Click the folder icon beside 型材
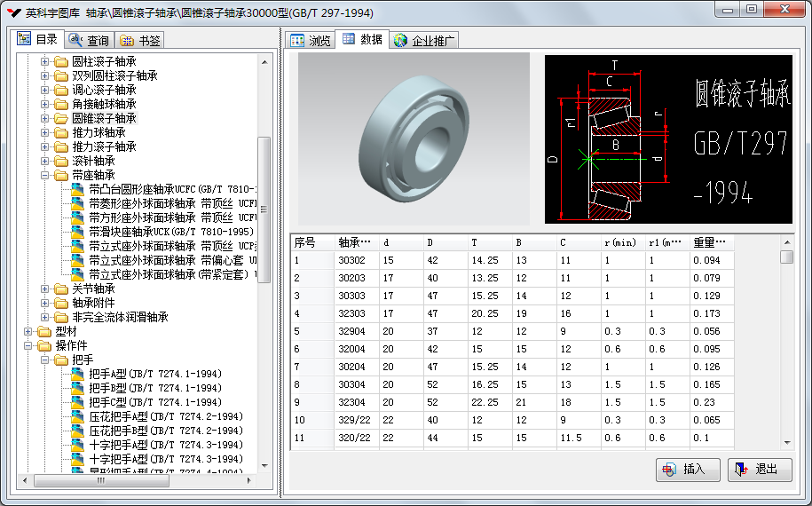Image resolution: width=812 pixels, height=506 pixels. tap(43, 331)
